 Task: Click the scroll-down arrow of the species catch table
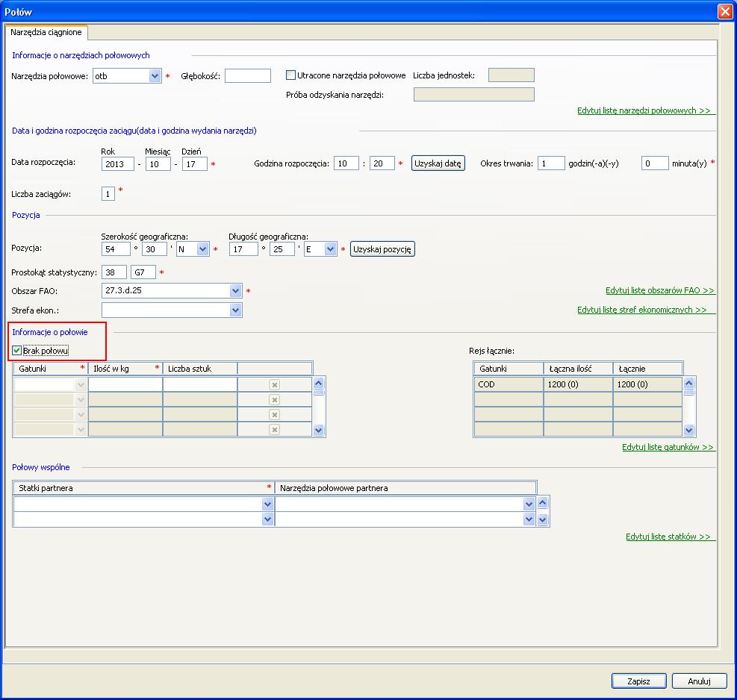(x=319, y=430)
